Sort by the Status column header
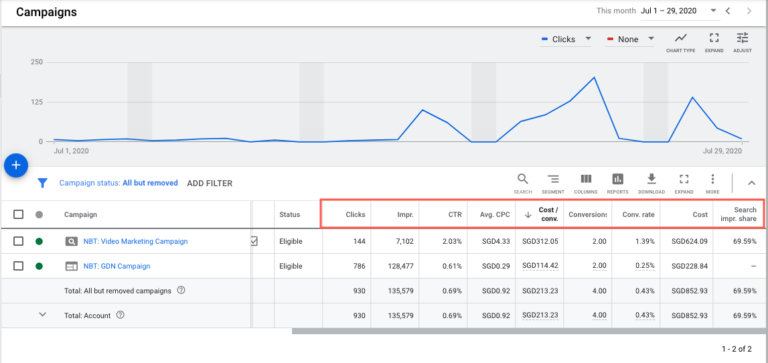The height and width of the screenshot is (363, 768). (289, 215)
